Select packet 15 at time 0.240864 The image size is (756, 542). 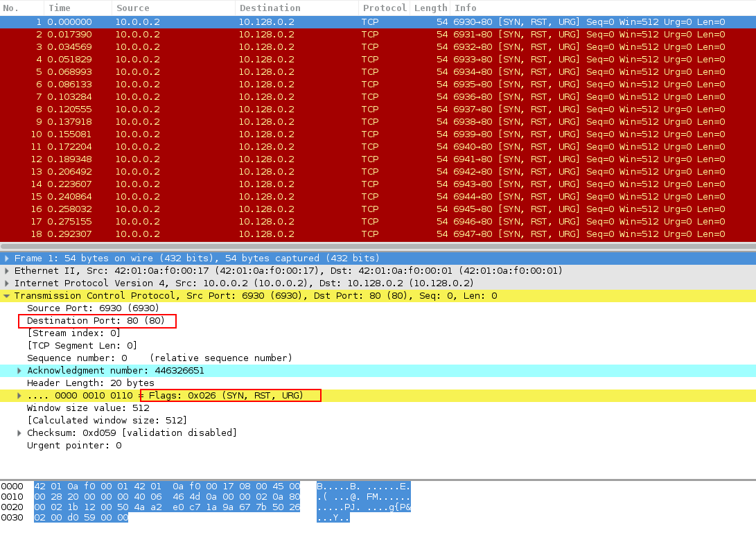click(378, 197)
